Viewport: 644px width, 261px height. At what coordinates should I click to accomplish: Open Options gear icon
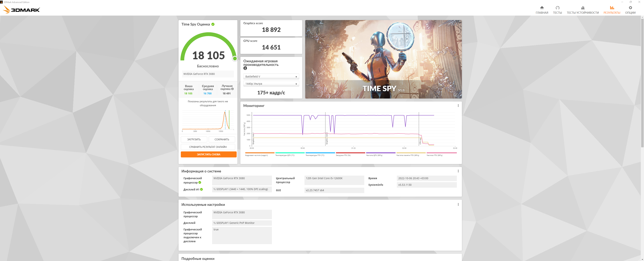click(x=630, y=8)
